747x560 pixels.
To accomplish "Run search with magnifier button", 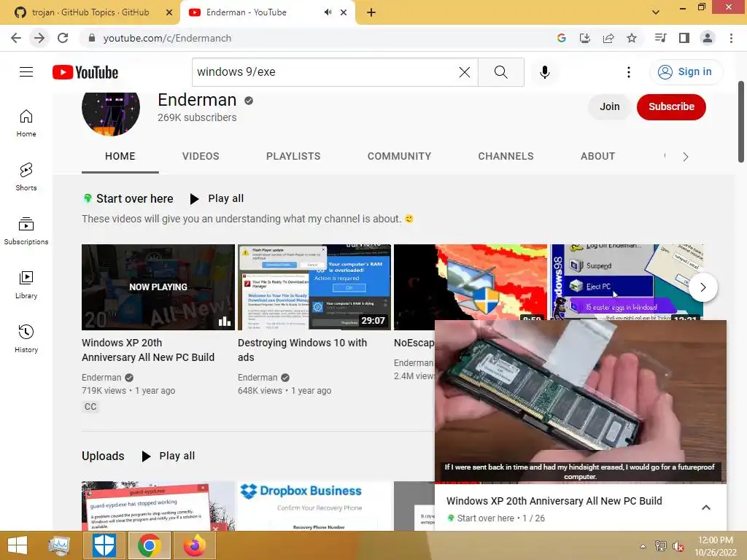I will click(500, 72).
